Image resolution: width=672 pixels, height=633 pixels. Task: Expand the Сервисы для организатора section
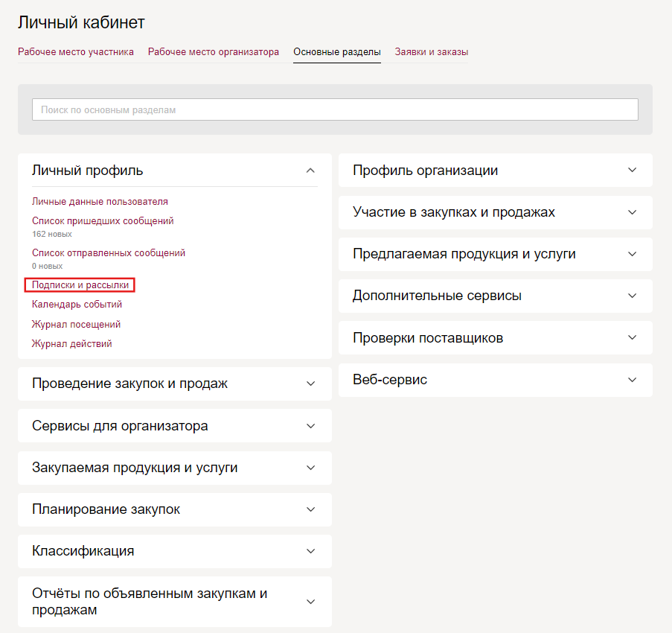click(310, 426)
